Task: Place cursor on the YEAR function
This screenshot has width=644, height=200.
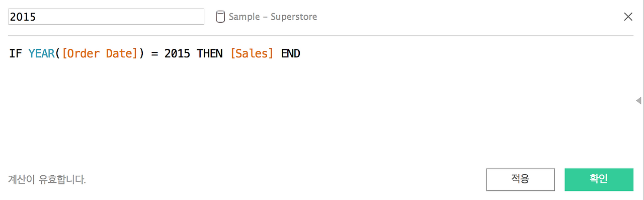Action: (41, 53)
